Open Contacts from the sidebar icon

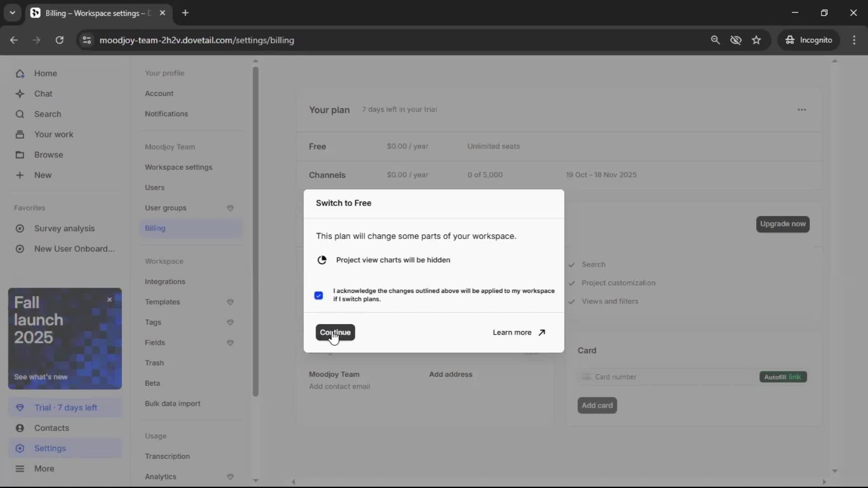point(20,428)
